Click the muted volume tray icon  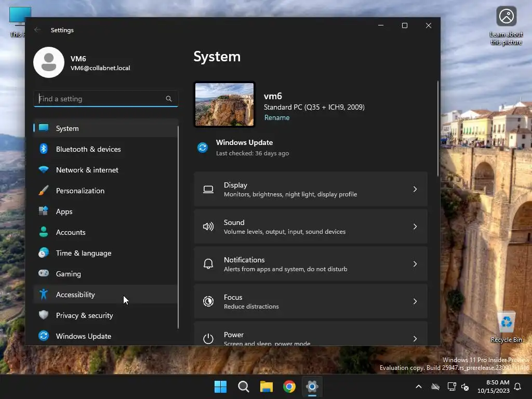465,387
